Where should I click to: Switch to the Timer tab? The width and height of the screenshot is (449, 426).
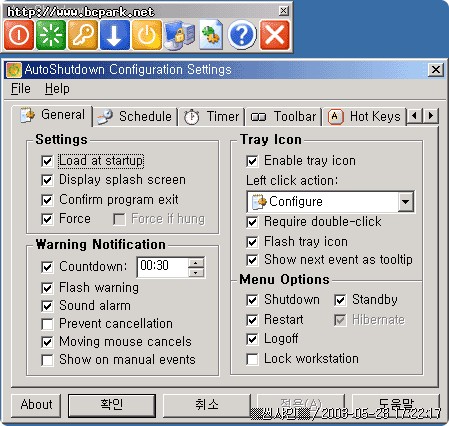tap(211, 117)
